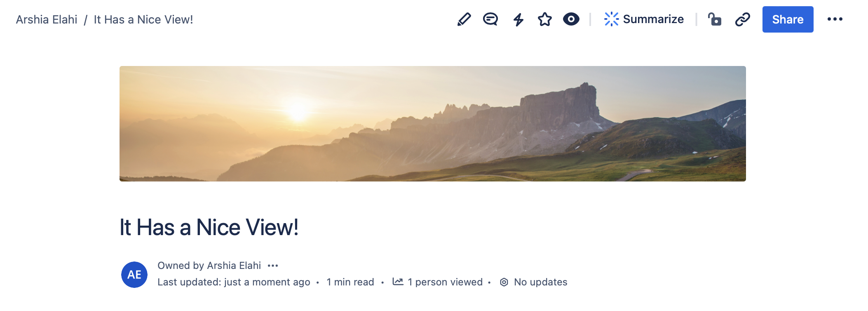Image resolution: width=868 pixels, height=311 pixels.
Task: Click the "No updates" status text
Action: pos(541,282)
